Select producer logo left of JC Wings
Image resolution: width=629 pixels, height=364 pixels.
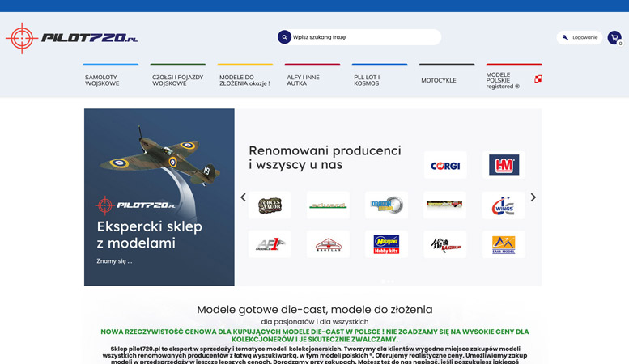pos(445,205)
